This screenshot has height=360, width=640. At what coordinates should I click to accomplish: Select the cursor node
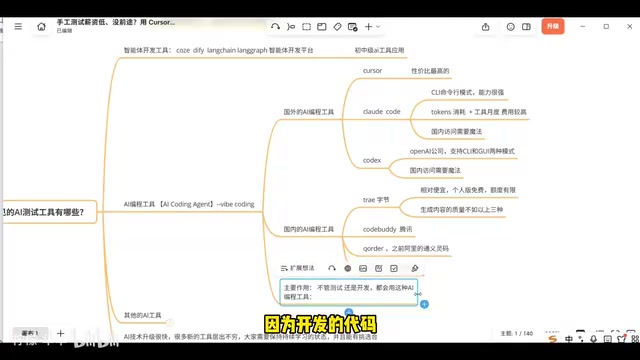click(x=372, y=71)
